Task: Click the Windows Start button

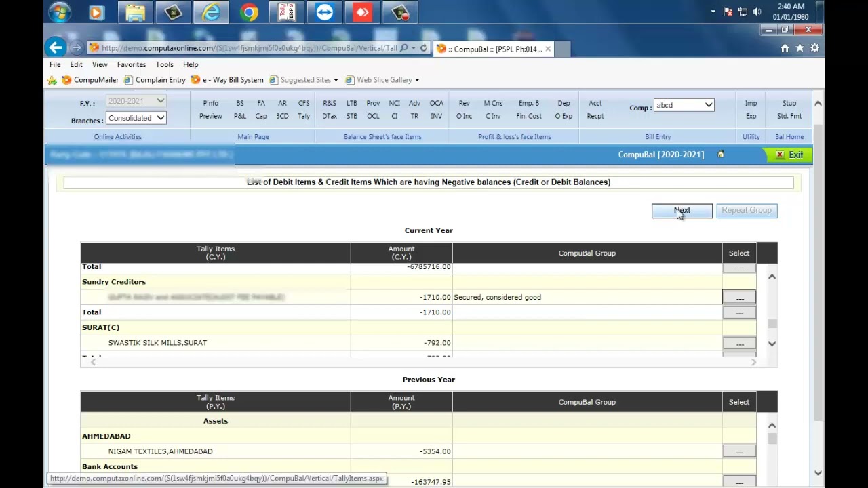Action: coord(60,12)
